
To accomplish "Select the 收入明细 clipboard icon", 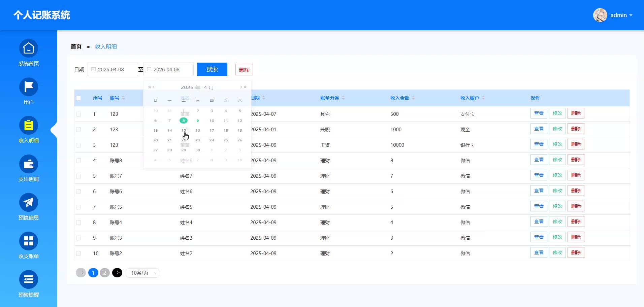I will point(29,126).
